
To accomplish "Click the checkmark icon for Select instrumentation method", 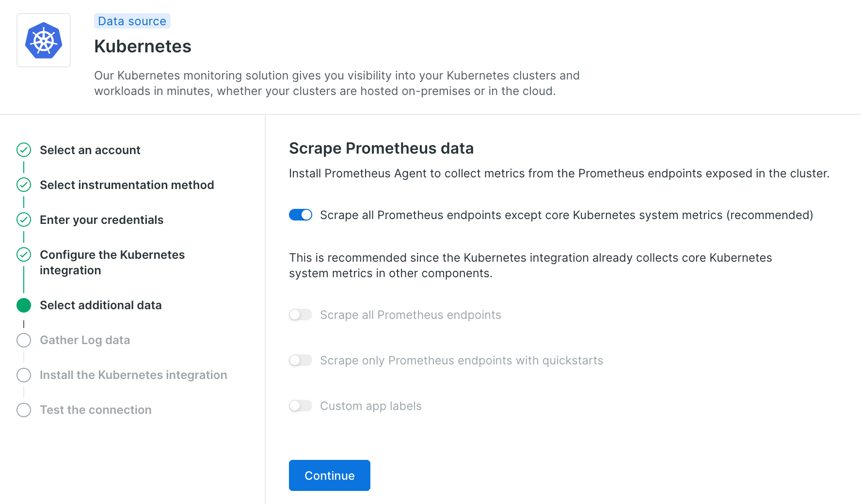I will [x=24, y=185].
